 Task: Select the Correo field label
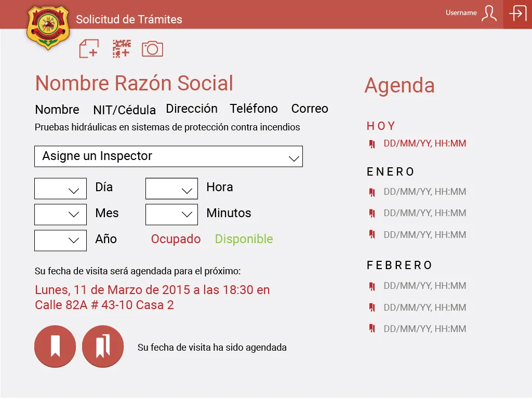click(310, 109)
